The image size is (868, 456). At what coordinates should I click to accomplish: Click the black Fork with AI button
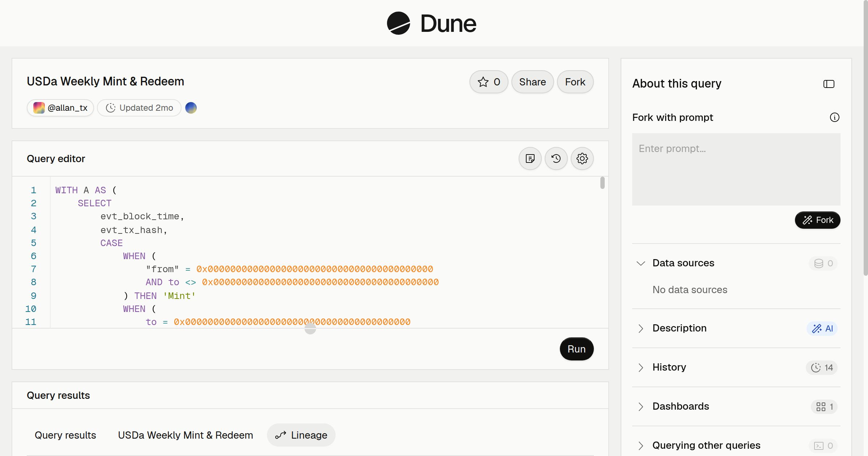click(x=818, y=220)
